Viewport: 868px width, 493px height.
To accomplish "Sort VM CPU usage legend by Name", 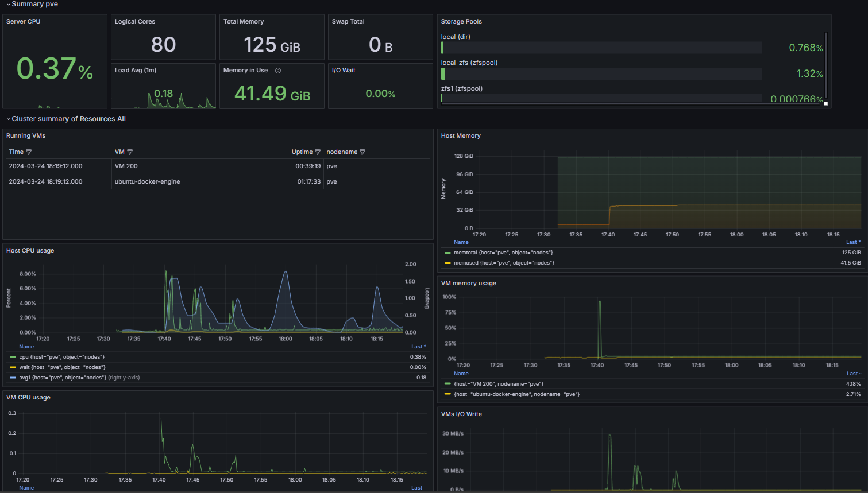I will pos(26,488).
